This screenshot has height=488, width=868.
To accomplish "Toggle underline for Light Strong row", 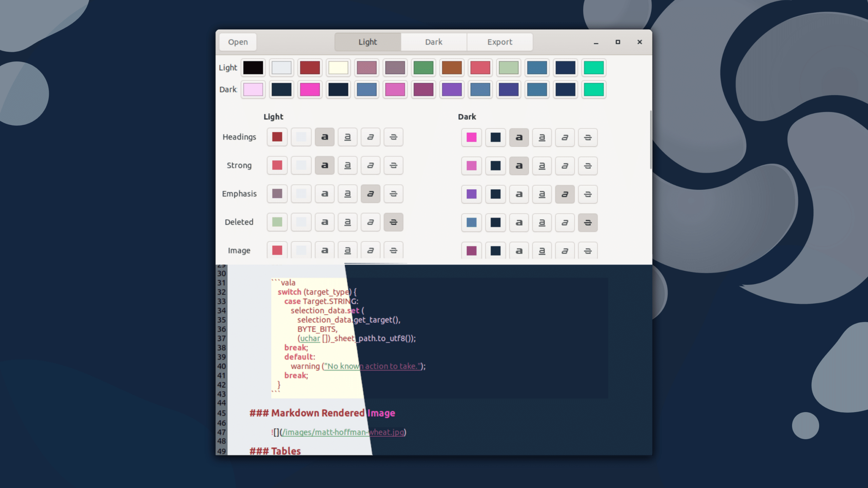I will (x=348, y=165).
